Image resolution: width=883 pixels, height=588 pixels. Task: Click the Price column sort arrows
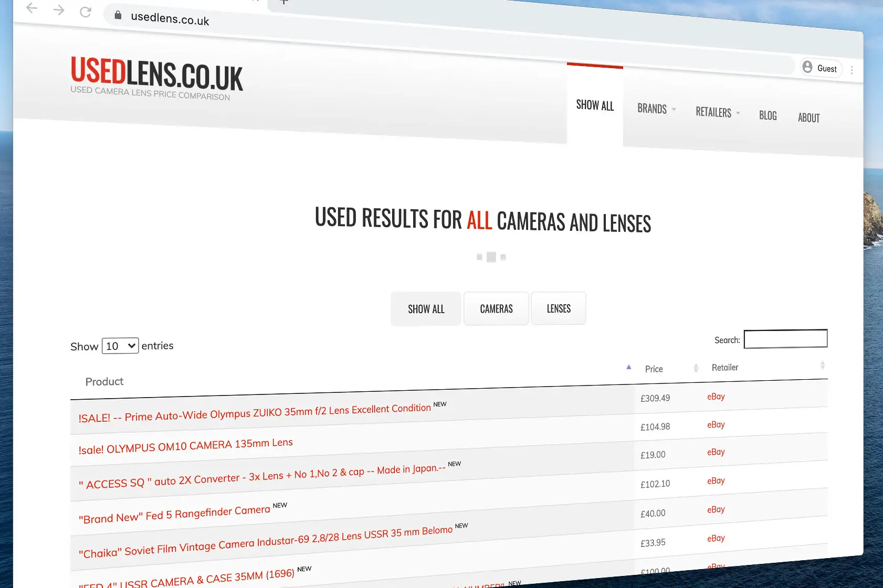pos(696,368)
